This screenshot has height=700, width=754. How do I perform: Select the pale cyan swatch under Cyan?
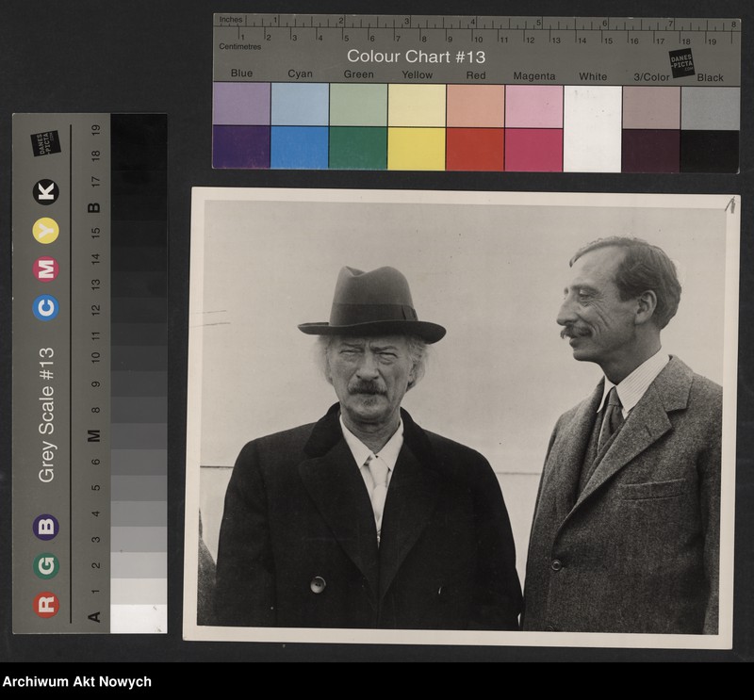click(x=300, y=104)
